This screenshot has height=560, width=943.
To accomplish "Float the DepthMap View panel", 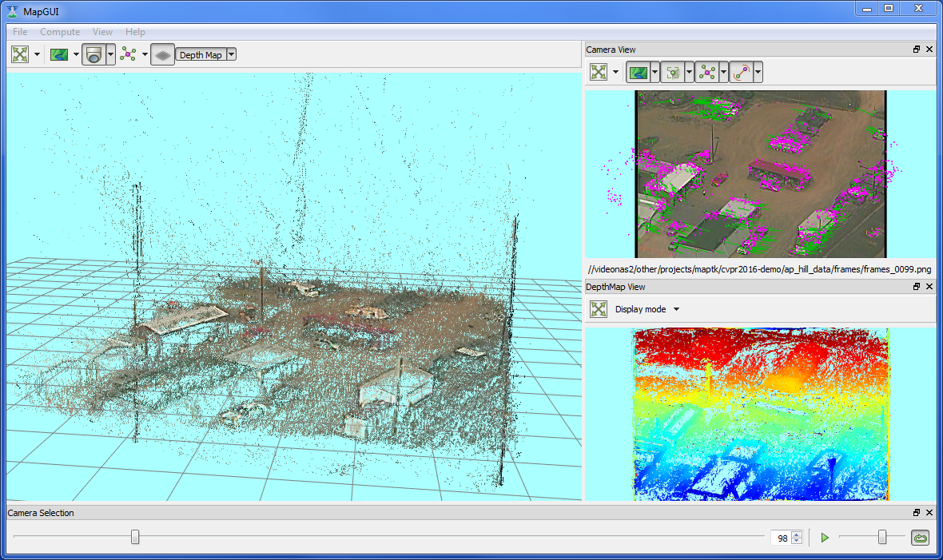I will [917, 286].
